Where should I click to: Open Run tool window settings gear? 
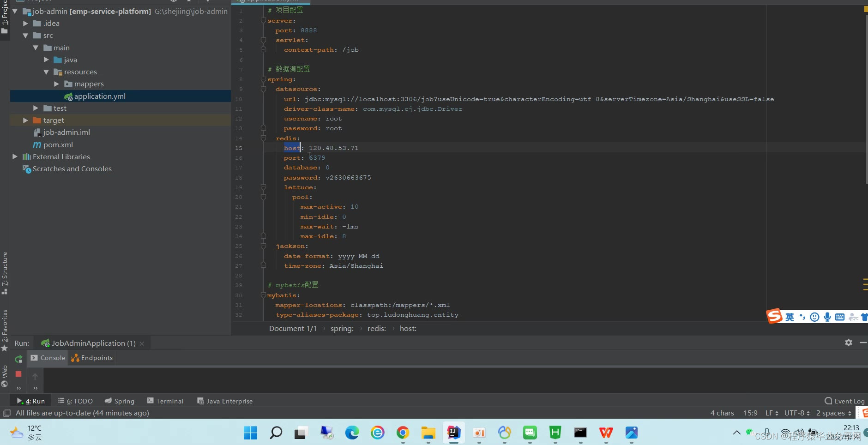tap(849, 343)
